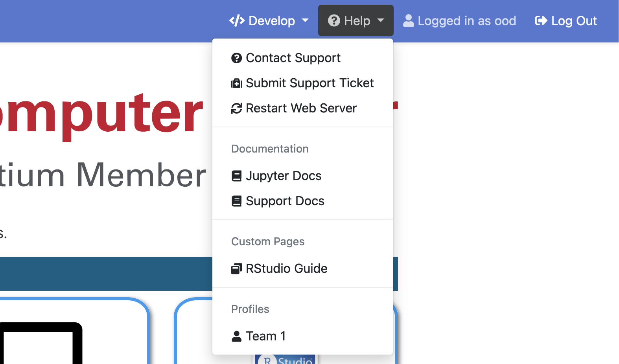Click the book icon beside Jupyter Docs
This screenshot has height=364, width=619.
[x=236, y=176]
